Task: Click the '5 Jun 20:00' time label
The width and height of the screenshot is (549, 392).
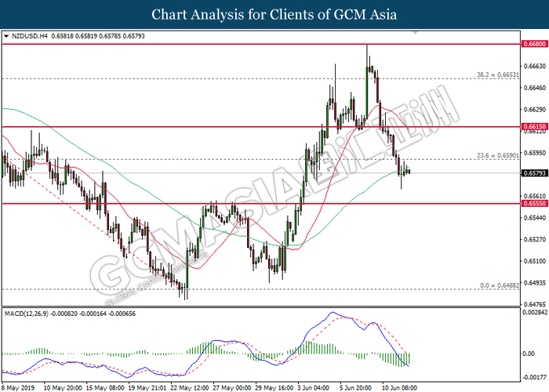Action: [x=356, y=388]
